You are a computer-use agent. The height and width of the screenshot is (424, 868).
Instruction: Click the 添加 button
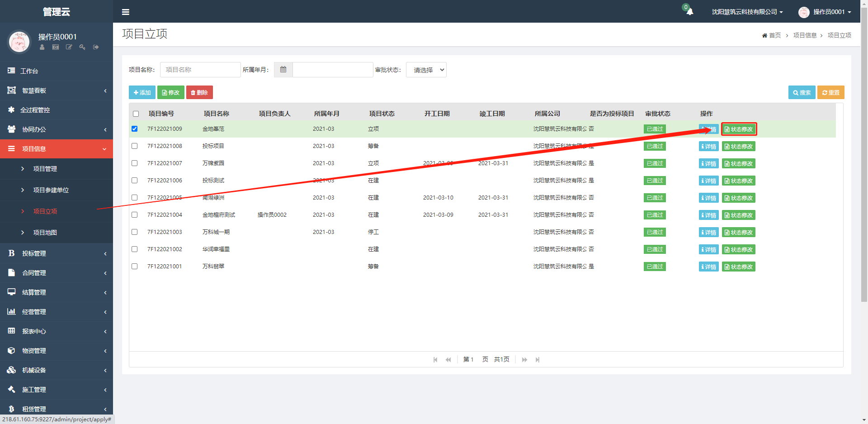tap(142, 92)
